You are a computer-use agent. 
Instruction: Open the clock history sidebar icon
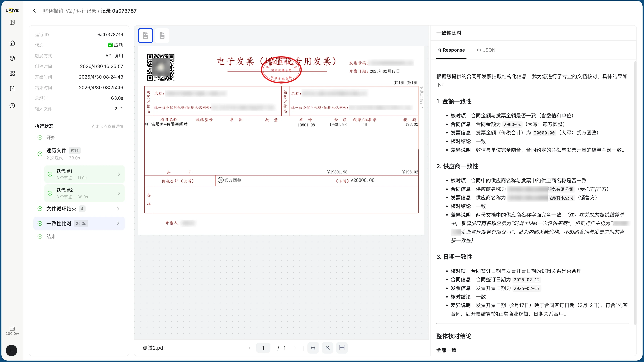[x=12, y=106]
